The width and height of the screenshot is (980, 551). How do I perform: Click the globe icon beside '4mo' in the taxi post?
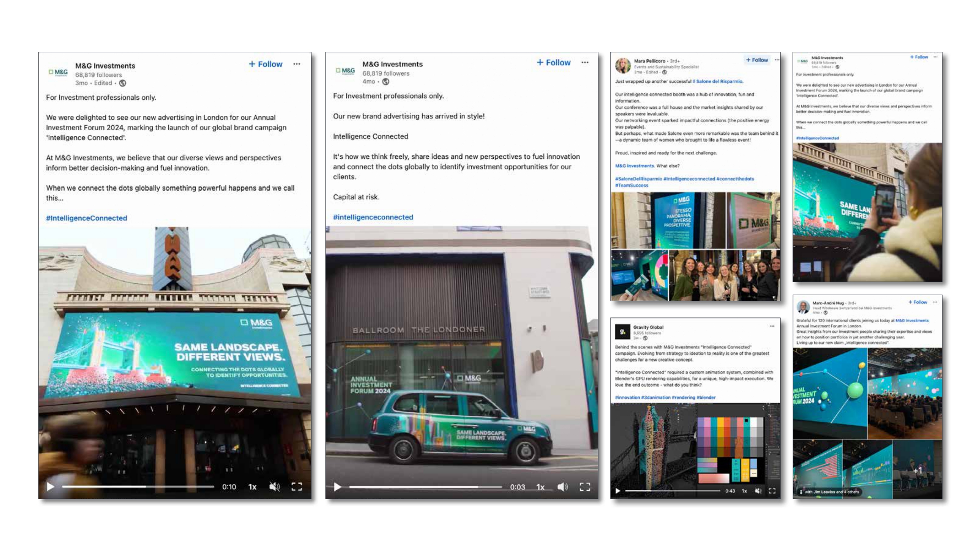coord(385,82)
